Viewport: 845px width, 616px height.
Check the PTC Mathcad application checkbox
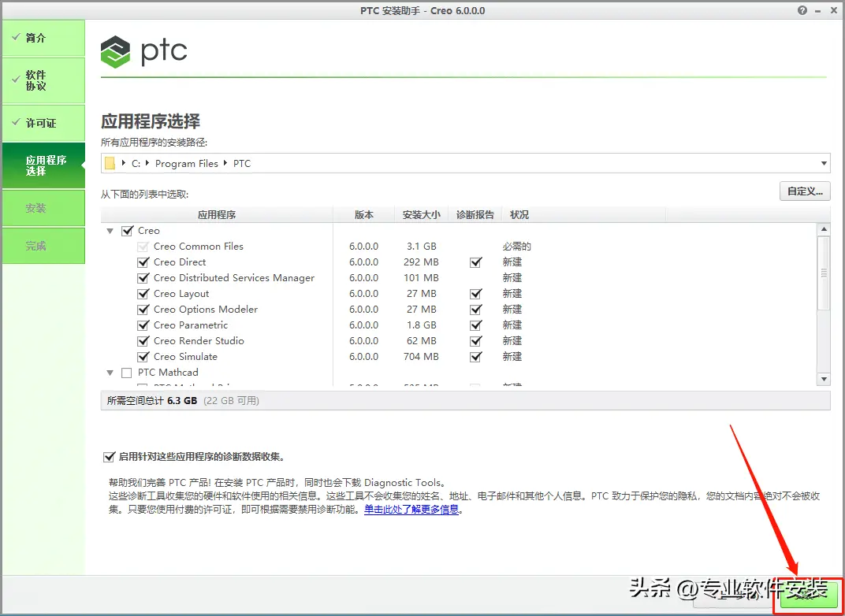(127, 373)
